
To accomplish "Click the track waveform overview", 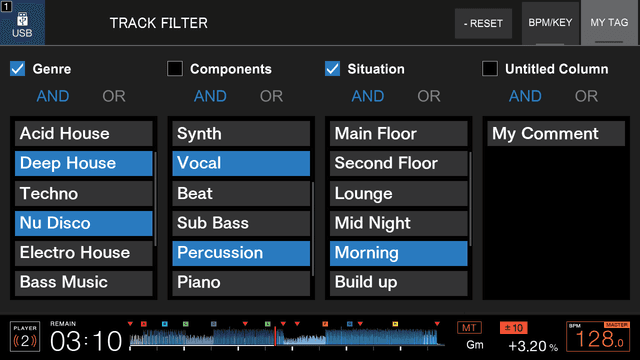I will (286, 336).
